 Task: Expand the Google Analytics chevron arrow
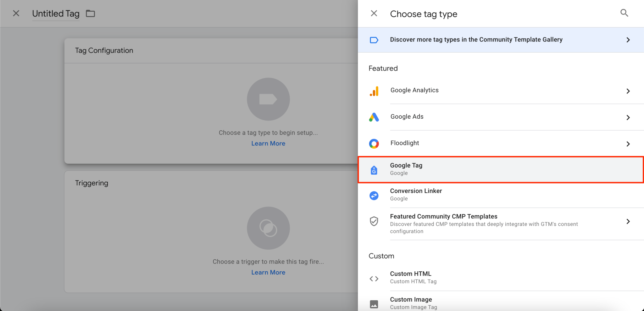(628, 91)
